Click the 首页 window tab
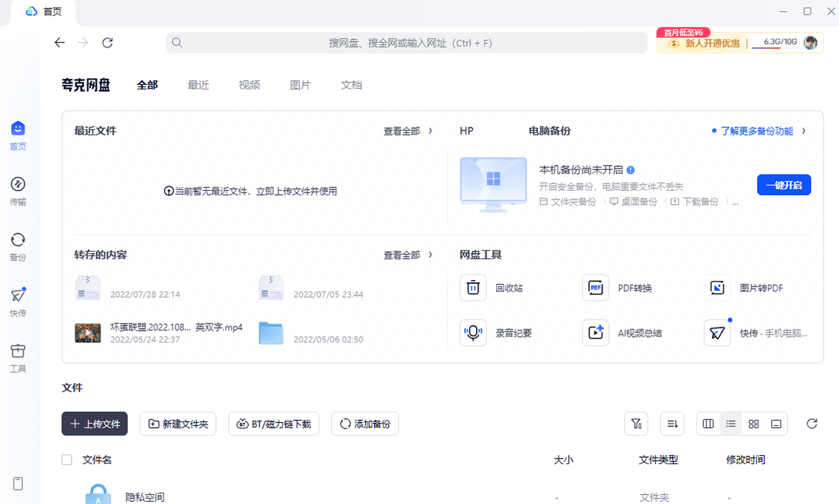Image resolution: width=839 pixels, height=504 pixels. 45,12
